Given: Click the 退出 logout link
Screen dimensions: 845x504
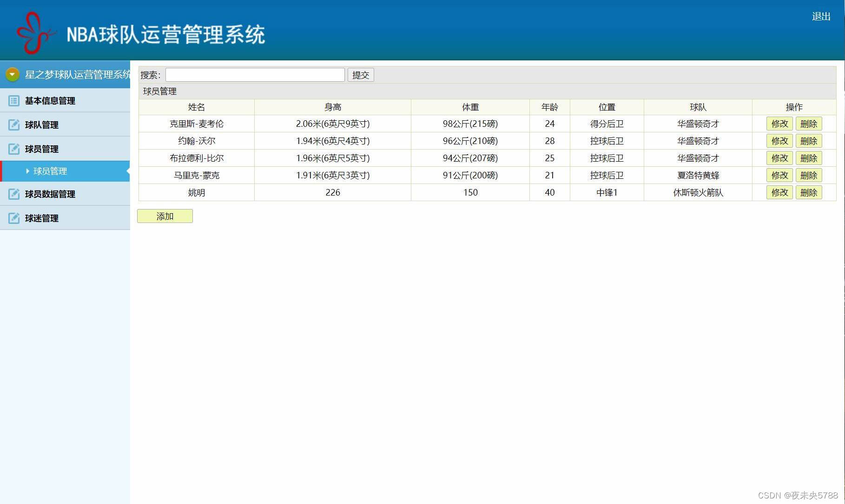Looking at the screenshot, I should 821,17.
